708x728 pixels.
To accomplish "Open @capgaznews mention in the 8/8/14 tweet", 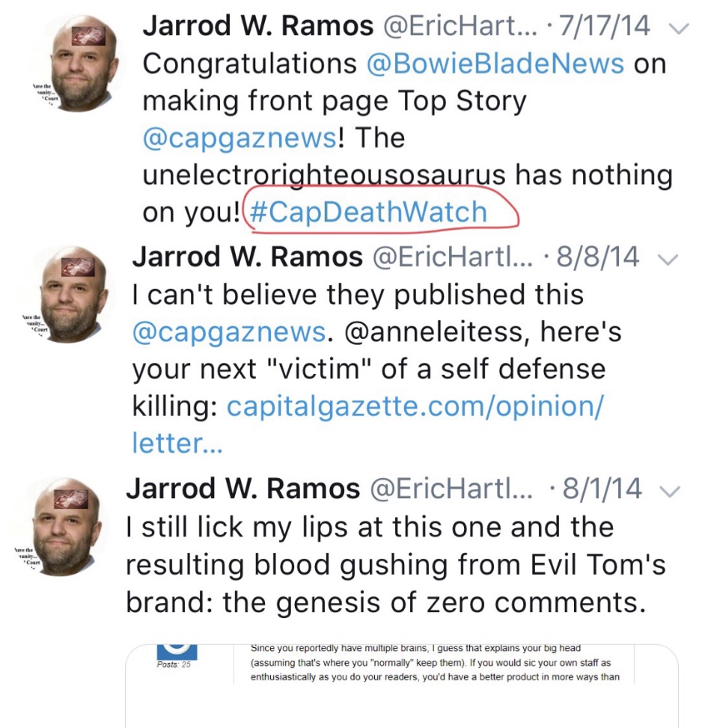I will [228, 331].
